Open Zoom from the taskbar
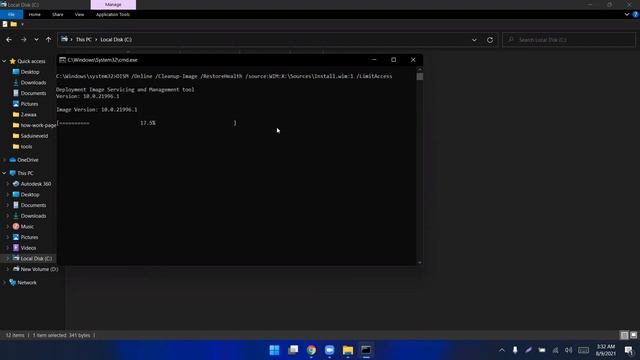This screenshot has width=640, height=360. pyautogui.click(x=329, y=350)
